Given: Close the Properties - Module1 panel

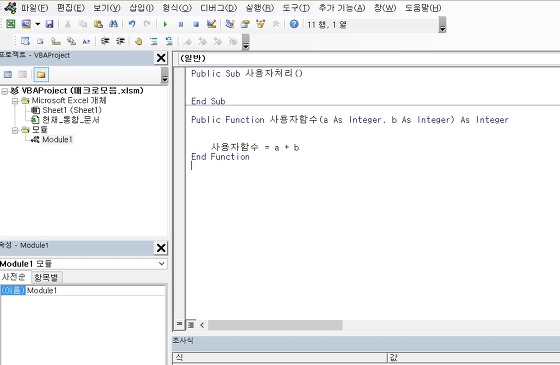Looking at the screenshot, I should pyautogui.click(x=161, y=248).
